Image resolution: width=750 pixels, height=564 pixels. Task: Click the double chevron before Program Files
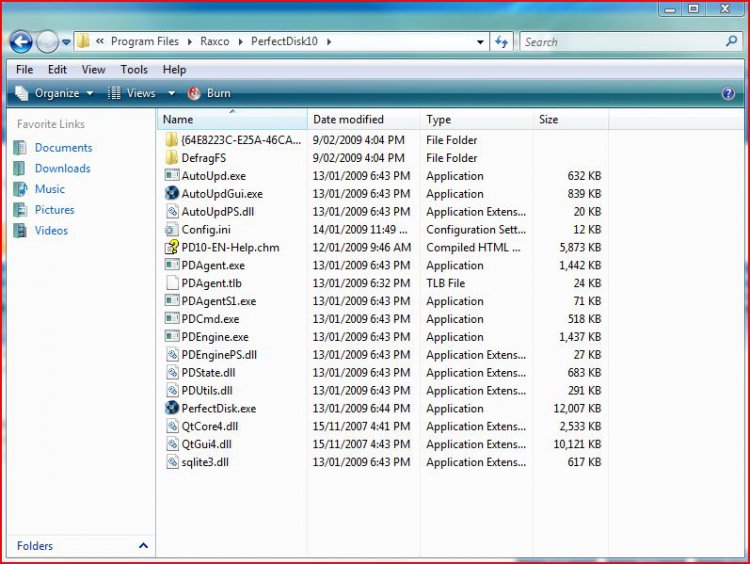[99, 42]
